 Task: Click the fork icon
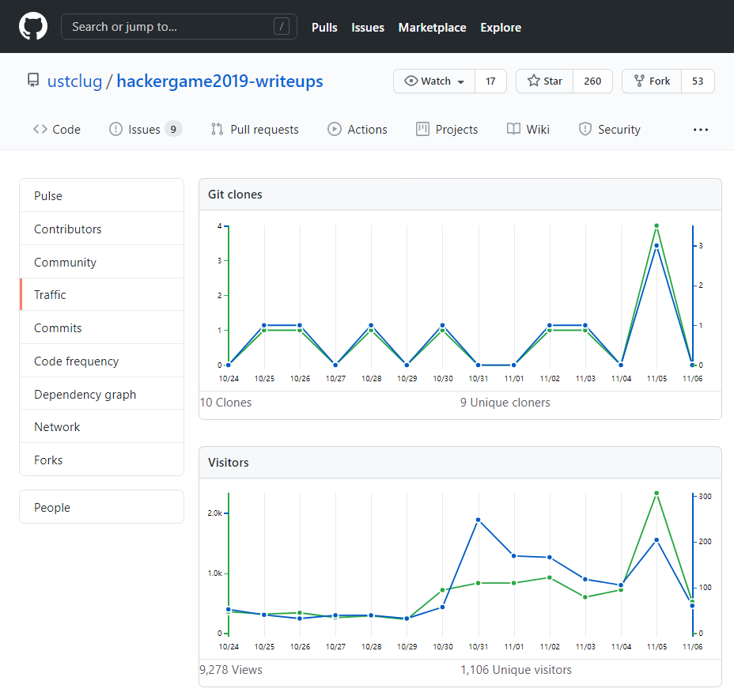point(639,81)
